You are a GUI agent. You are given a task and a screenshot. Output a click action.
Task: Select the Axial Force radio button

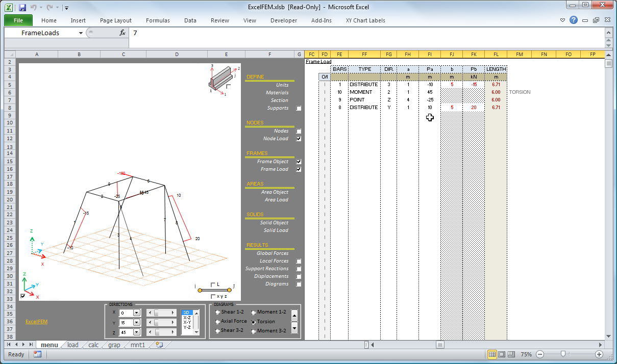218,322
